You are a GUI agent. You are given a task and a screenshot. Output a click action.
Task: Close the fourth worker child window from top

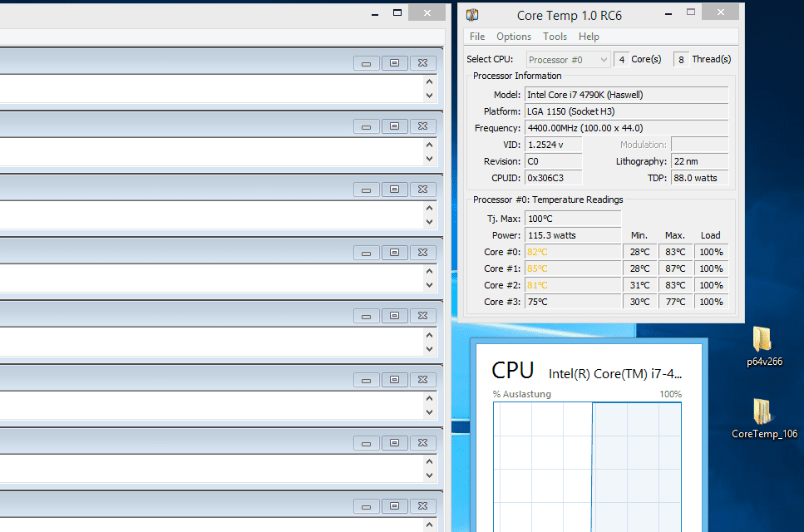tap(422, 253)
